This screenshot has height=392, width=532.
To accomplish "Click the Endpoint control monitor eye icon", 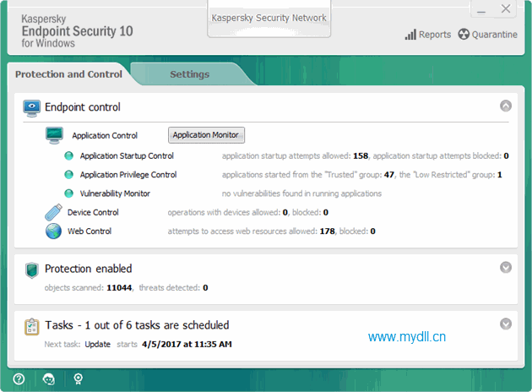I will pyautogui.click(x=31, y=108).
